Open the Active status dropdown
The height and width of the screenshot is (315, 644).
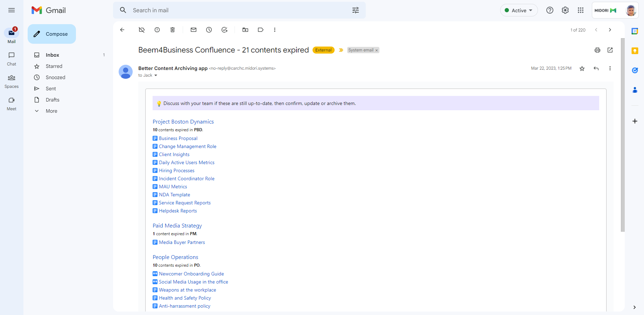(519, 10)
